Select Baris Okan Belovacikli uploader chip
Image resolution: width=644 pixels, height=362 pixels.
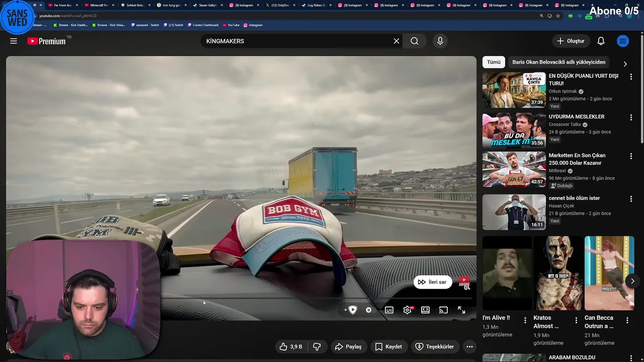[x=558, y=62]
